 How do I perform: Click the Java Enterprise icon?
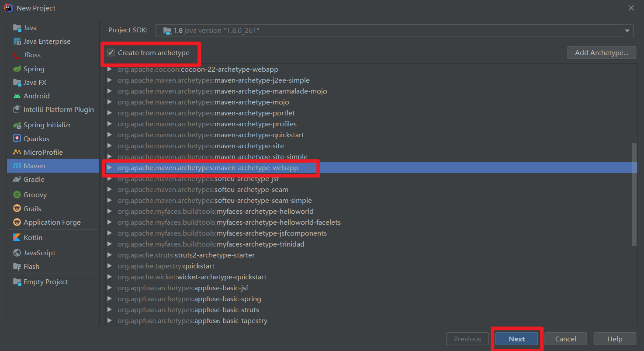click(17, 42)
